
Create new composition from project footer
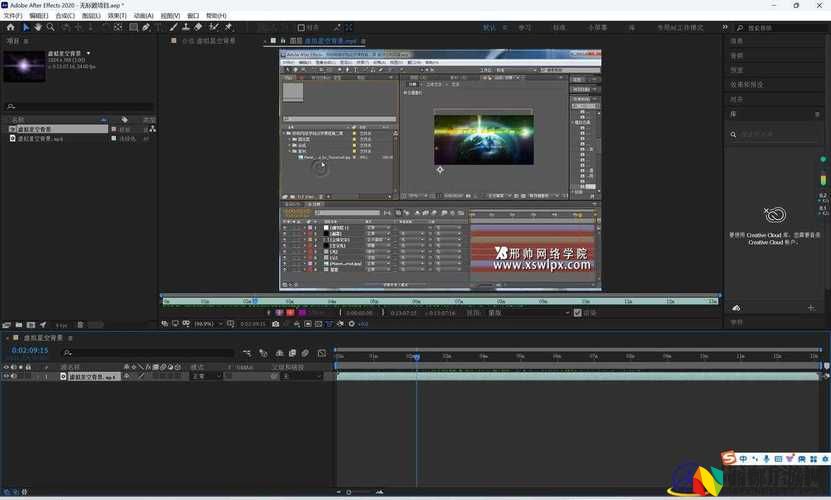[31, 325]
